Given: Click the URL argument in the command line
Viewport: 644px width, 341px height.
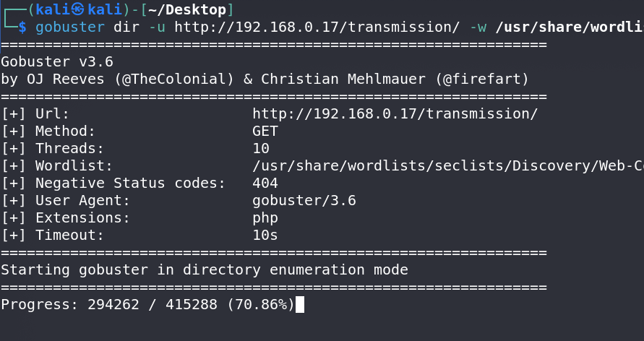Looking at the screenshot, I should (x=317, y=27).
